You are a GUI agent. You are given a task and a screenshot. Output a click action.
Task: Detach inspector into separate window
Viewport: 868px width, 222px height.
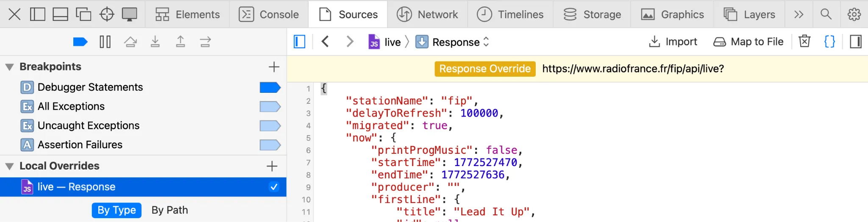click(x=83, y=14)
